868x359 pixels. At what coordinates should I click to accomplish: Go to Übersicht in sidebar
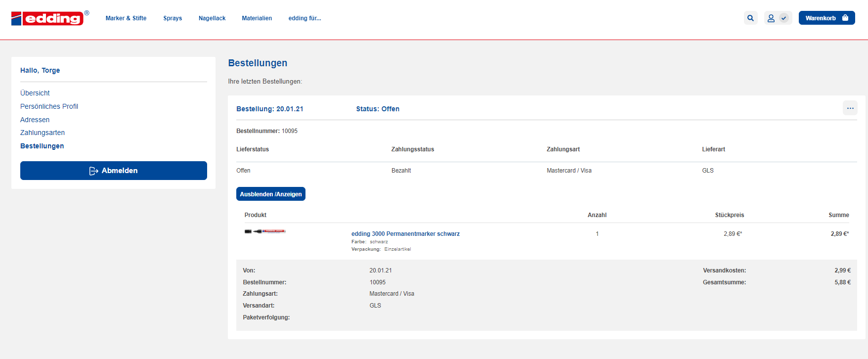click(x=35, y=93)
